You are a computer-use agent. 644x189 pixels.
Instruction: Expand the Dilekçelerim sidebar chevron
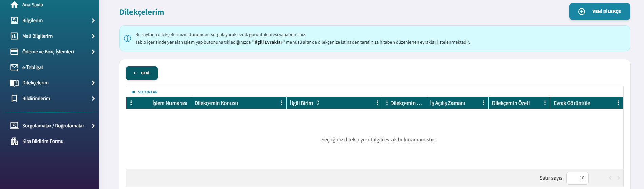click(93, 83)
